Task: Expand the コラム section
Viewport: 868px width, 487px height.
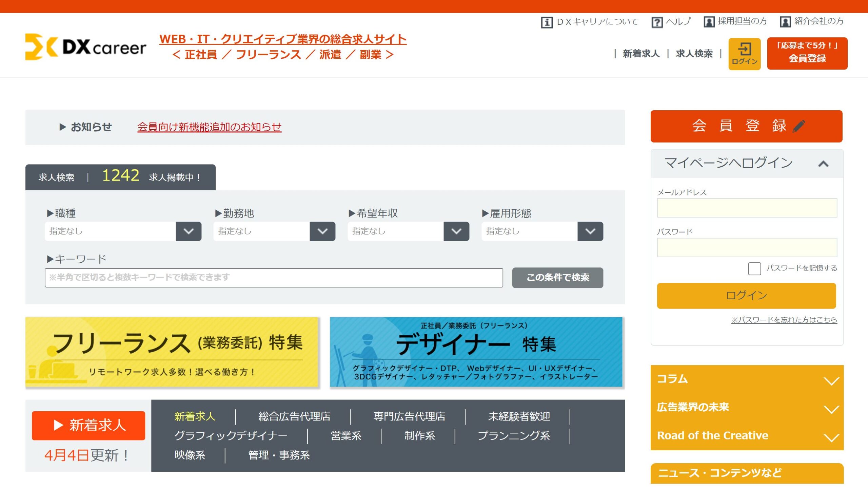Action: pos(831,381)
